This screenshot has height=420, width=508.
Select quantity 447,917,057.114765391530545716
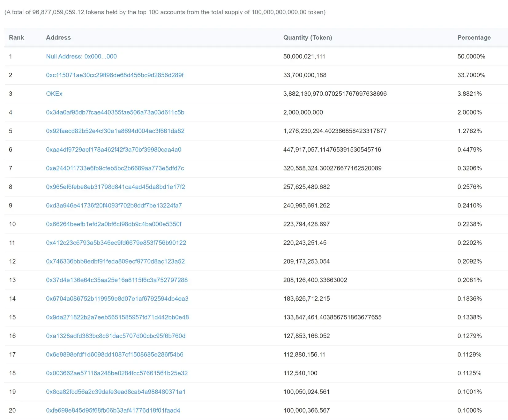[332, 150]
